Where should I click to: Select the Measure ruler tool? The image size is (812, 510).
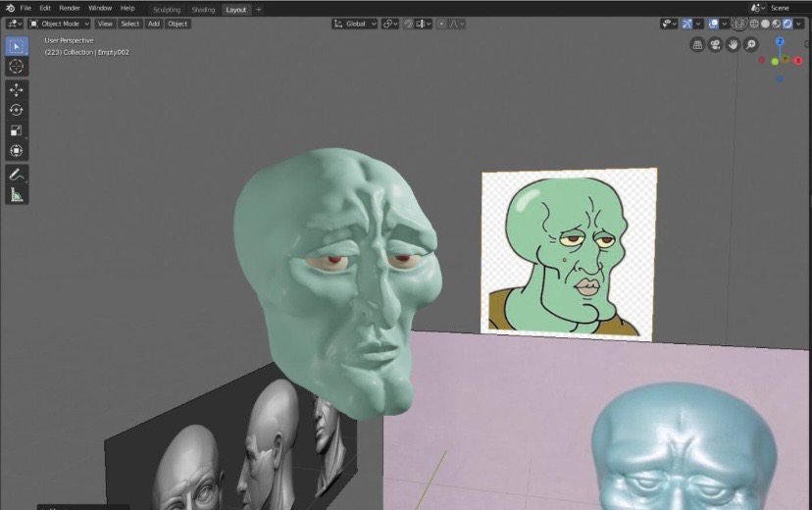coord(17,195)
